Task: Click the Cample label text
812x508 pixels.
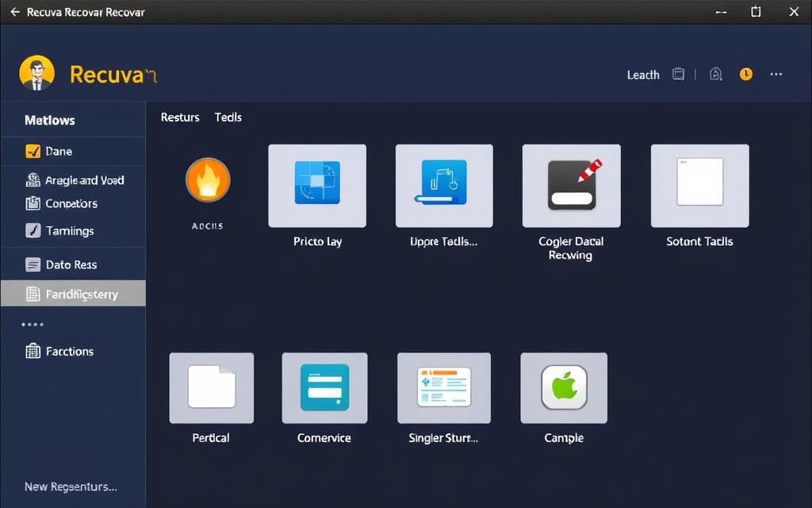Action: point(564,438)
